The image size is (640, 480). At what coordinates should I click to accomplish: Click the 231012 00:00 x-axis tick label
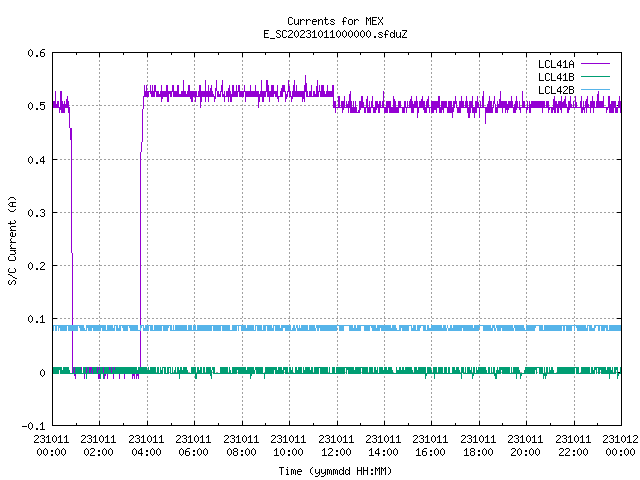click(x=620, y=446)
